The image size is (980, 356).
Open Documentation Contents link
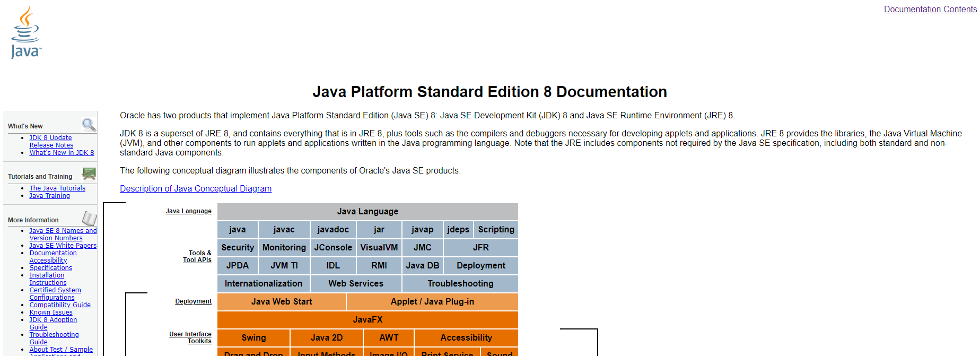[x=930, y=9]
